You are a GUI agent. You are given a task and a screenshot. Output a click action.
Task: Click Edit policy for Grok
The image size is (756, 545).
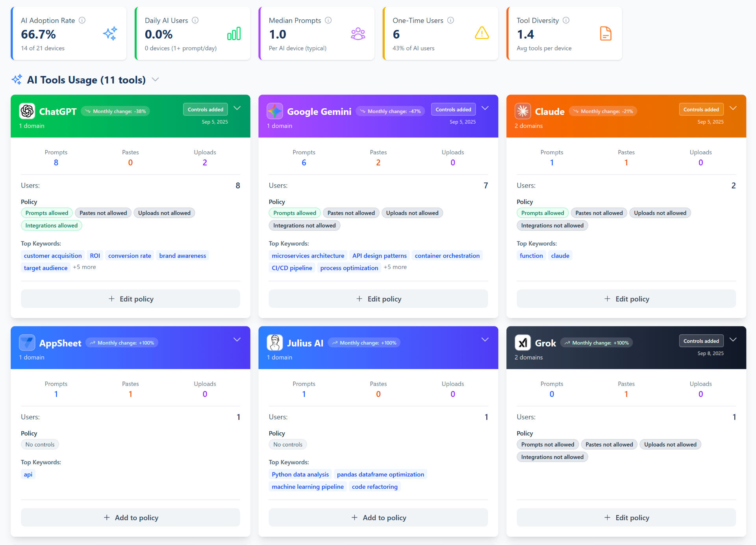pos(626,517)
